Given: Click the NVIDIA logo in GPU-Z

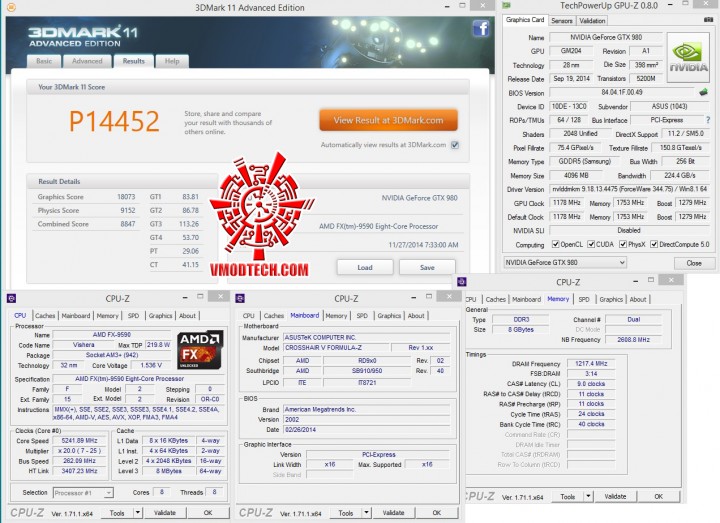Looking at the screenshot, I should [x=688, y=57].
